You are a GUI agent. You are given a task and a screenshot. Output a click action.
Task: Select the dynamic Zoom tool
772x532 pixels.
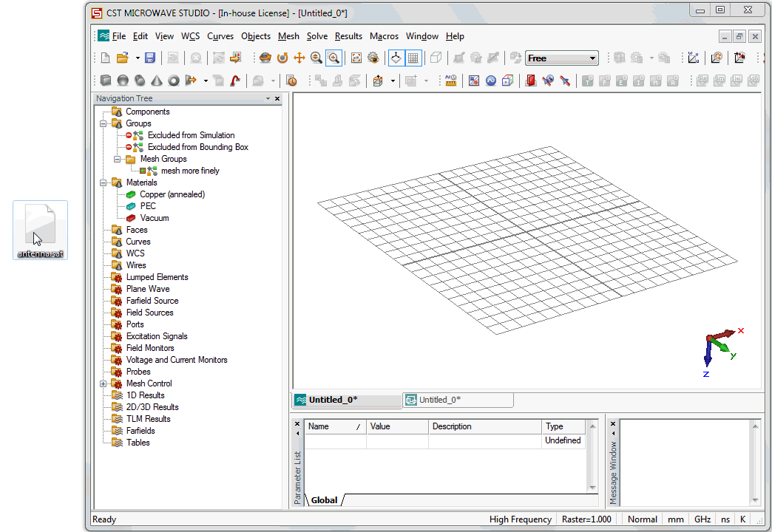(x=316, y=58)
